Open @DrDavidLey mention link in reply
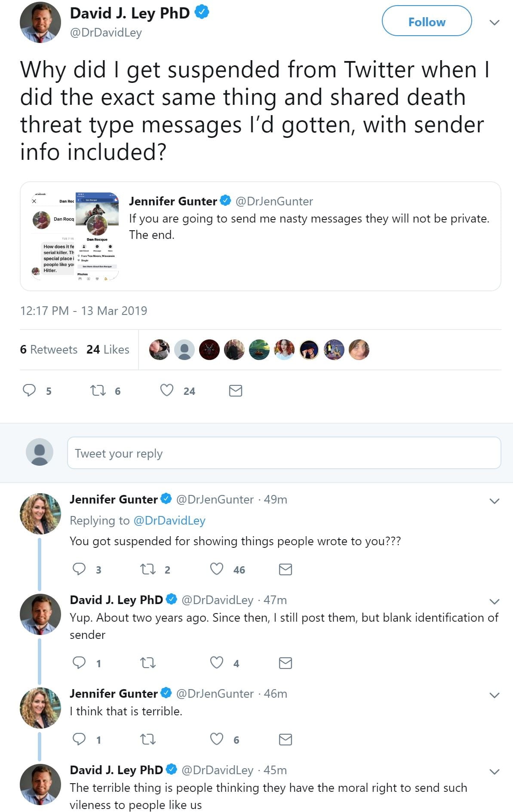The width and height of the screenshot is (513, 812). tap(169, 521)
